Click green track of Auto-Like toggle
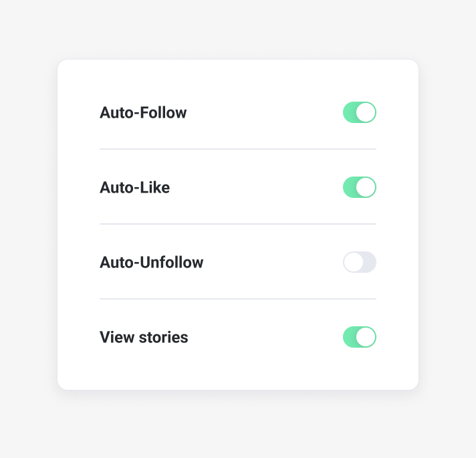 point(349,187)
